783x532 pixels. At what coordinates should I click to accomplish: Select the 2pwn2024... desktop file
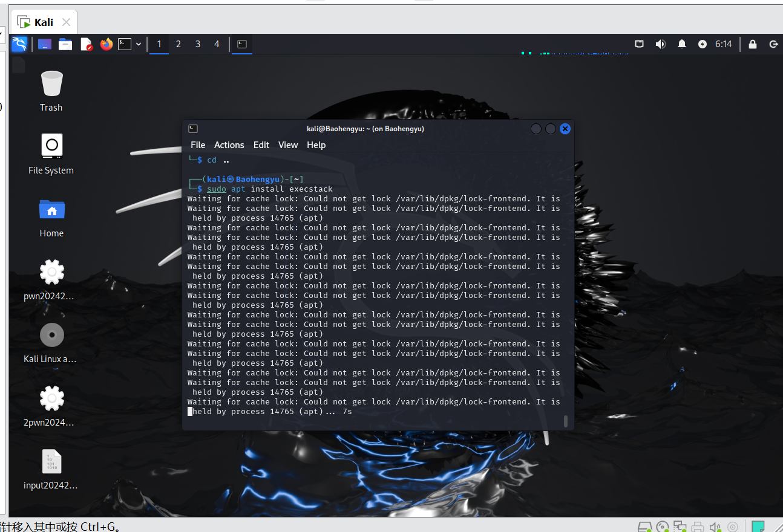[51, 406]
